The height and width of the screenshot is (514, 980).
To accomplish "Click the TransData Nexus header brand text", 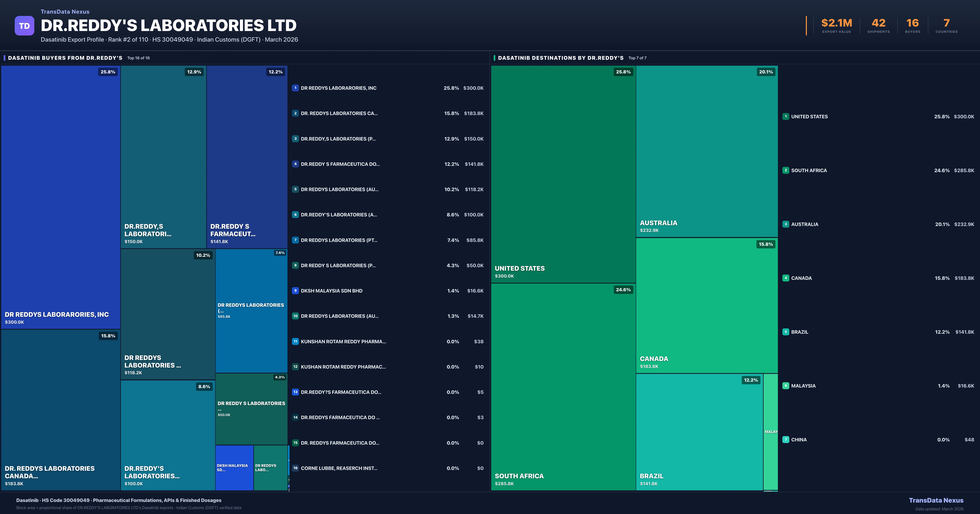I will [x=65, y=12].
